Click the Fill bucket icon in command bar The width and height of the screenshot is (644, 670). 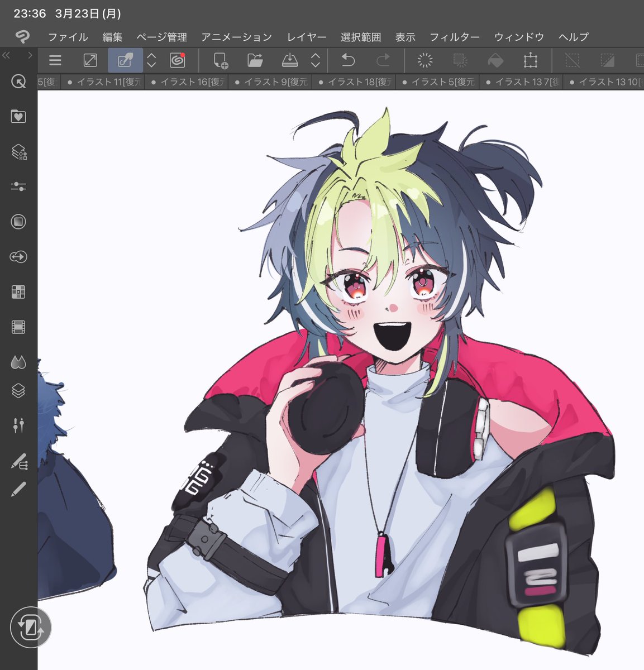pyautogui.click(x=495, y=60)
